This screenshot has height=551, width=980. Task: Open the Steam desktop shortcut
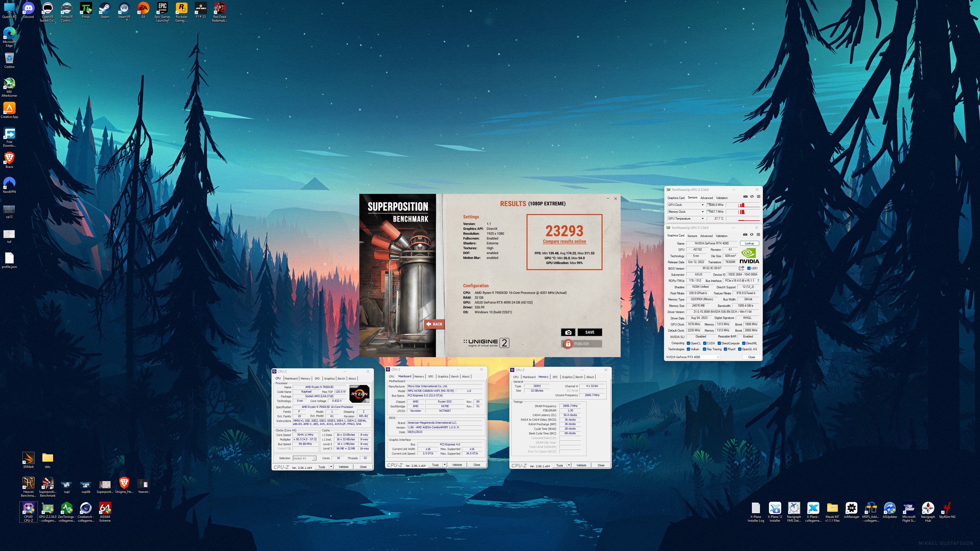pos(105,10)
